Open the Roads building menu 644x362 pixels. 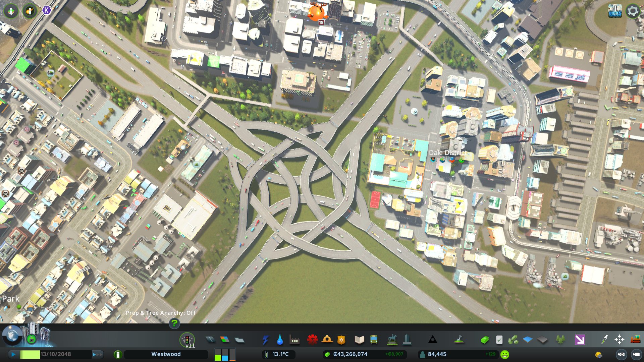pos(210,340)
